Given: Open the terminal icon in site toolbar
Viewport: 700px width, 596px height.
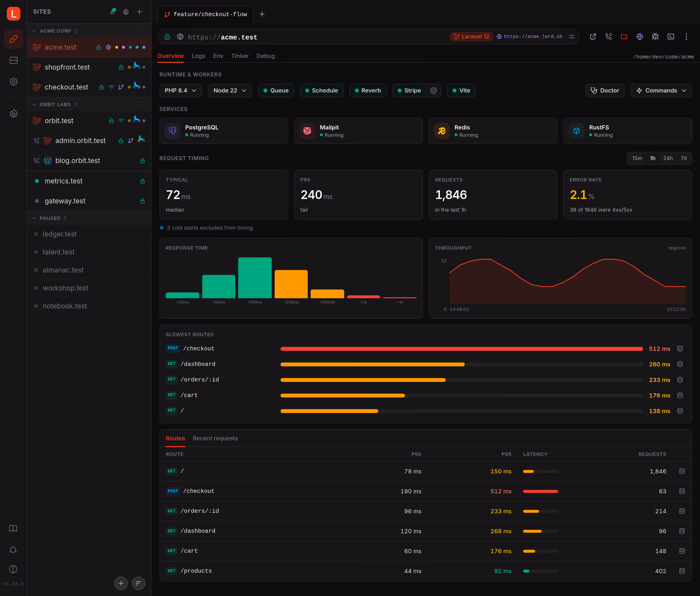Looking at the screenshot, I should [x=671, y=36].
